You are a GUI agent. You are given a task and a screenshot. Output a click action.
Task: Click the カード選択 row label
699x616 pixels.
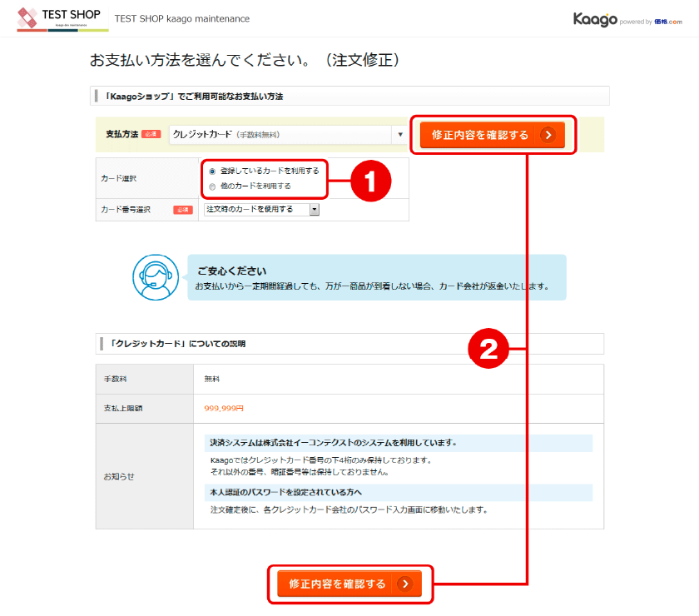point(118,178)
